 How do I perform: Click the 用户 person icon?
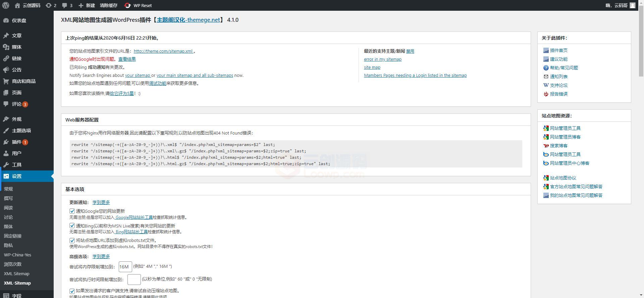pyautogui.click(x=6, y=153)
